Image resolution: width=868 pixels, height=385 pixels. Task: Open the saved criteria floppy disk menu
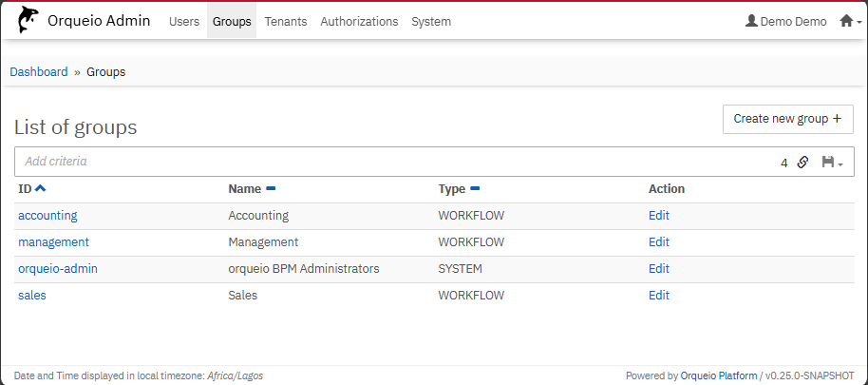832,163
